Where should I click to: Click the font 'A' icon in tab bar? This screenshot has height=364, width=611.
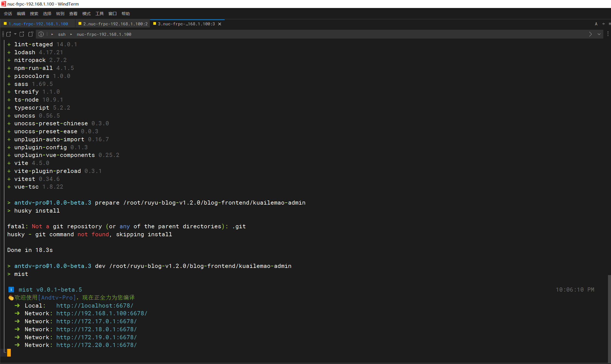click(x=596, y=24)
